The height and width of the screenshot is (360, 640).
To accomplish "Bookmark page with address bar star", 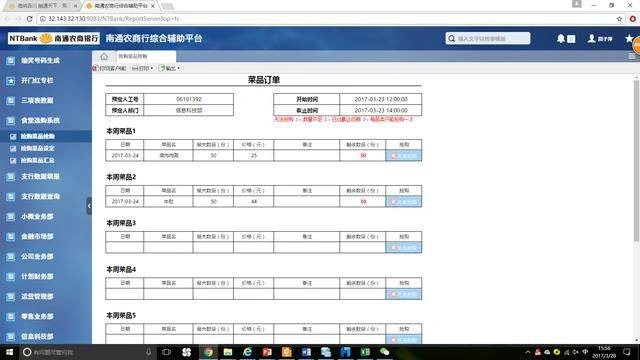I will click(619, 19).
